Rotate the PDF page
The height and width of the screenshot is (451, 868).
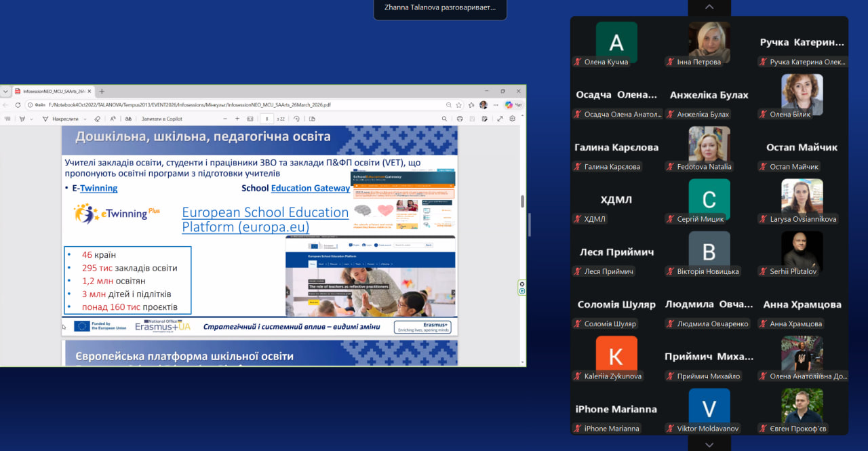pyautogui.click(x=296, y=119)
